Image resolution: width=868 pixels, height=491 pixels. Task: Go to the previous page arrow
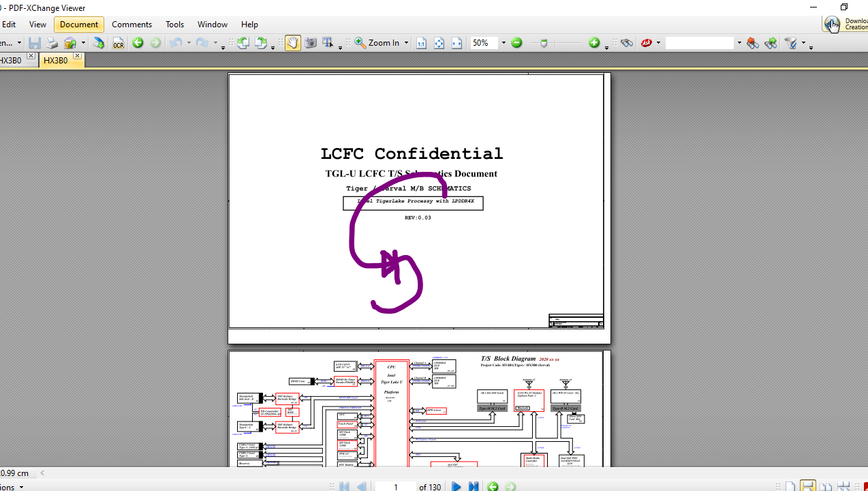point(361,486)
